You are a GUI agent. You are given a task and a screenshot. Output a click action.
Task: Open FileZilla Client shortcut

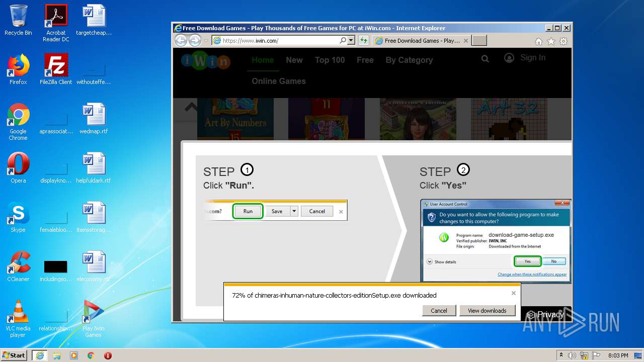coord(56,69)
